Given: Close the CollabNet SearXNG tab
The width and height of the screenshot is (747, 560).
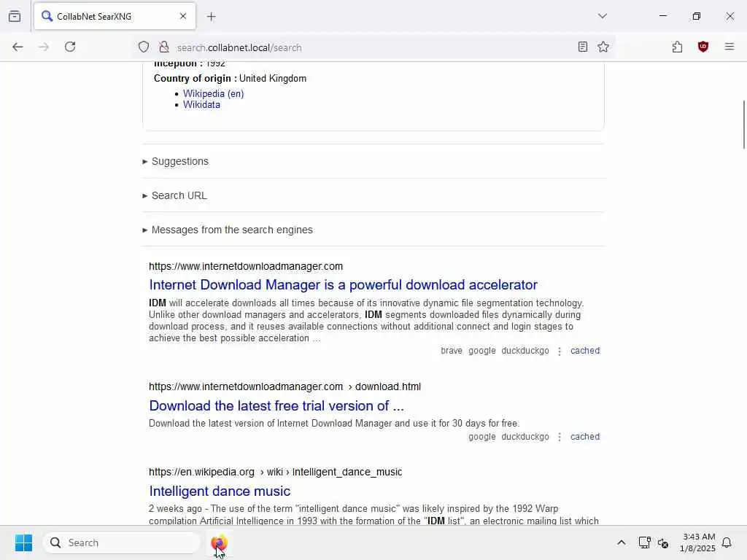Looking at the screenshot, I should (183, 16).
